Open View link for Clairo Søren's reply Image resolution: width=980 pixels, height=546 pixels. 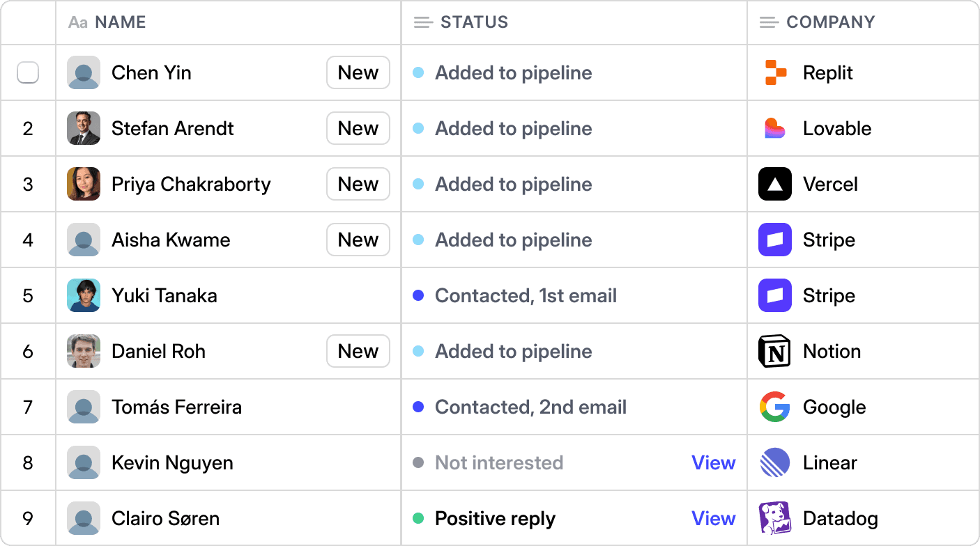(x=713, y=518)
